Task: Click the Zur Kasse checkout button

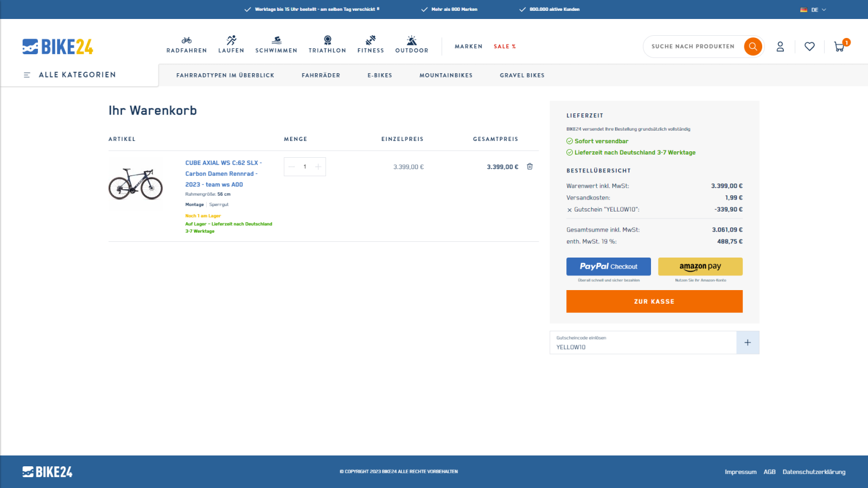Action: click(654, 301)
